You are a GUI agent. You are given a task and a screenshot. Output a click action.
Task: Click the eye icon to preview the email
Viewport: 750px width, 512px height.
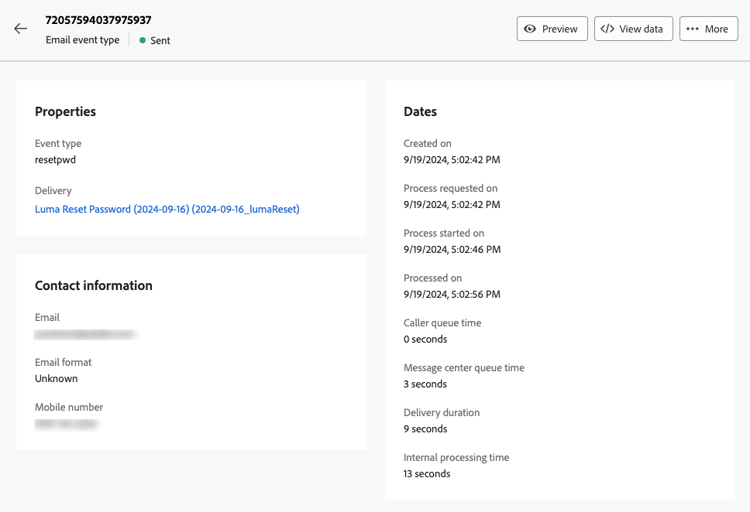click(530, 29)
